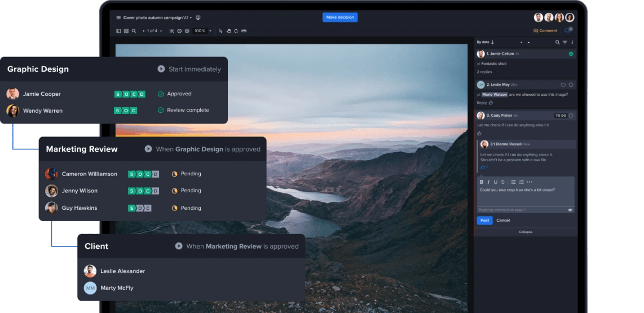The width and height of the screenshot is (644, 313).
Task: Post the reply comment
Action: [x=484, y=221]
